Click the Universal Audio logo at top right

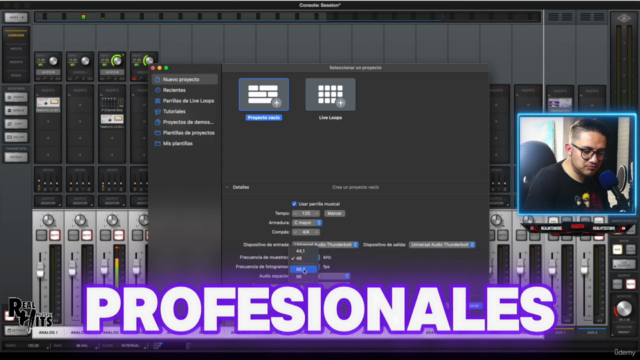pos(623,18)
